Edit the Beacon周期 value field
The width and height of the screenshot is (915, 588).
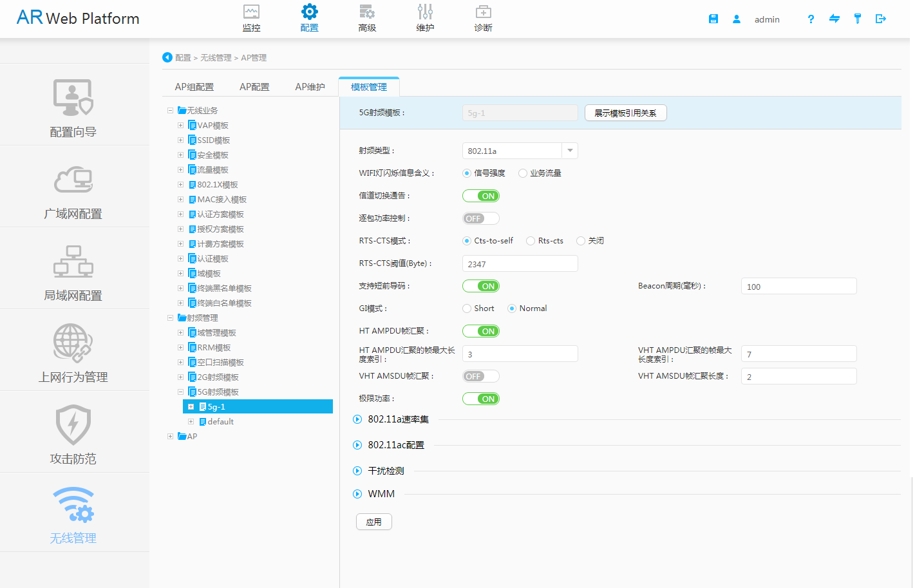(x=798, y=286)
